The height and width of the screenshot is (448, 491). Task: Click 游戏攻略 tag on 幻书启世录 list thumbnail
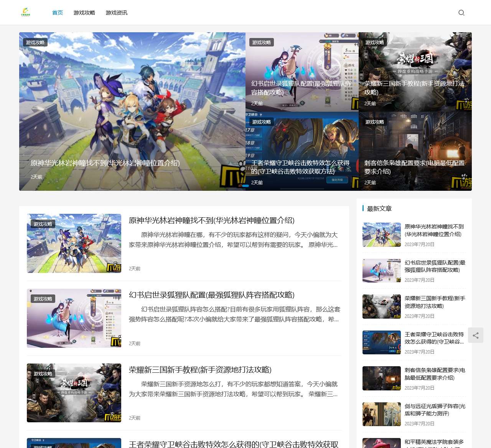tap(43, 299)
